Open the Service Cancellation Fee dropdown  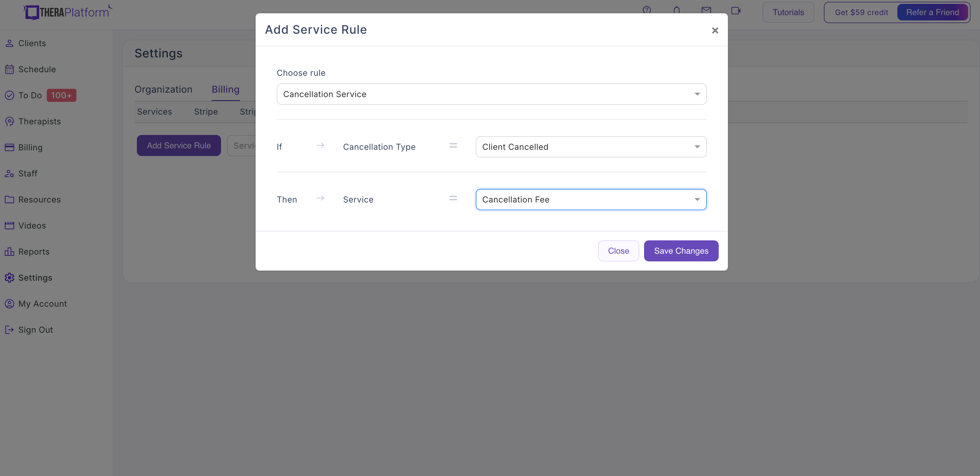pyautogui.click(x=591, y=200)
